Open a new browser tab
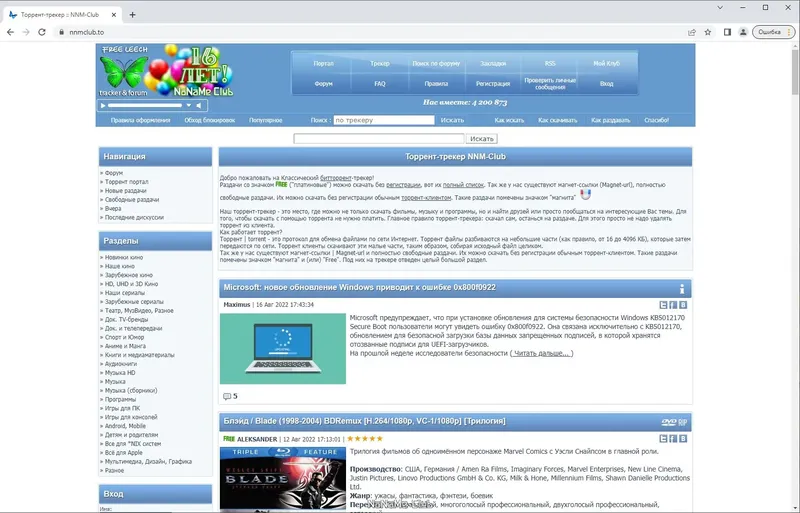This screenshot has width=800, height=513. click(x=132, y=15)
